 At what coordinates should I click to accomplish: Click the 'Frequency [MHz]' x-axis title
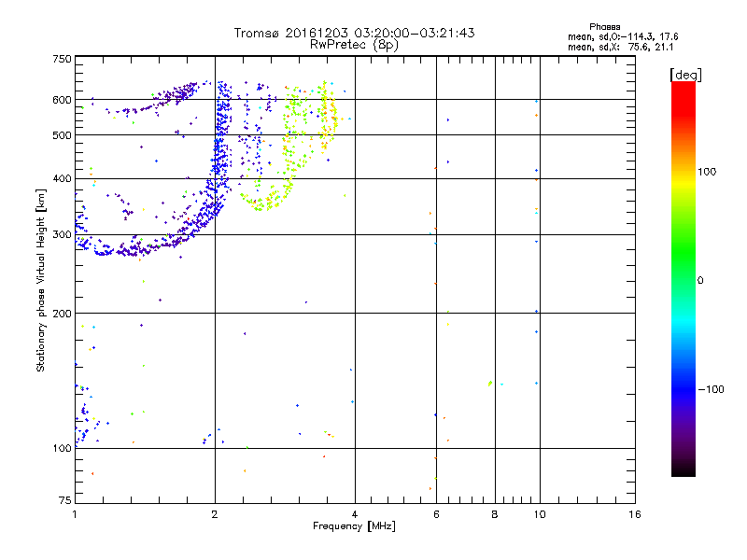pyautogui.click(x=354, y=526)
